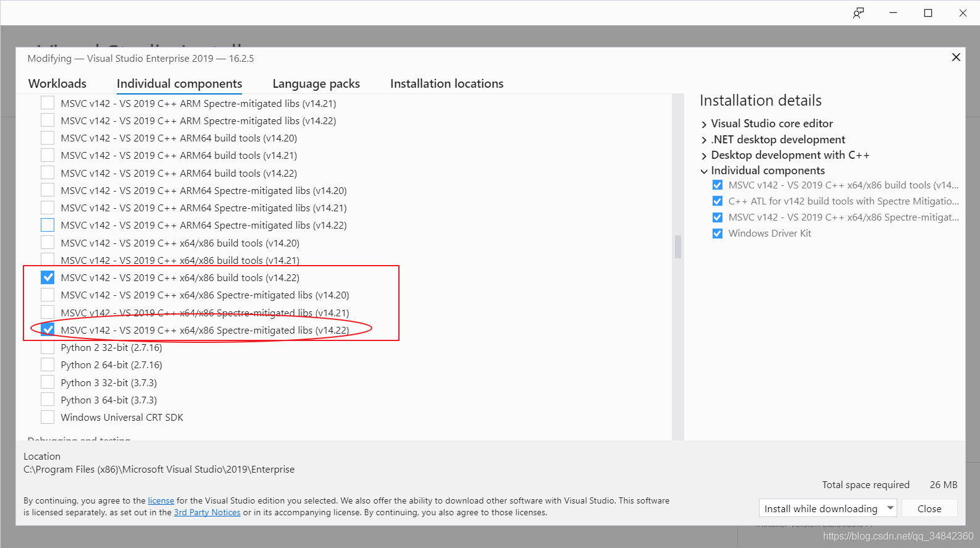This screenshot has height=548, width=980.
Task: Click the feedback icon in title bar
Action: point(858,13)
